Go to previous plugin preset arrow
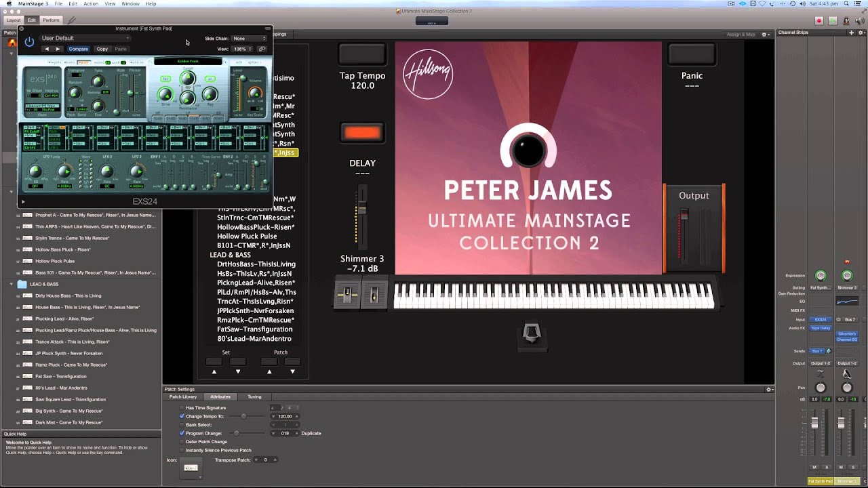 46,49
